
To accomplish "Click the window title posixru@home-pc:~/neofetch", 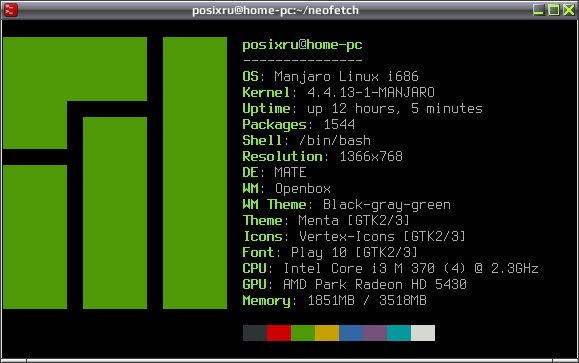I will point(275,10).
